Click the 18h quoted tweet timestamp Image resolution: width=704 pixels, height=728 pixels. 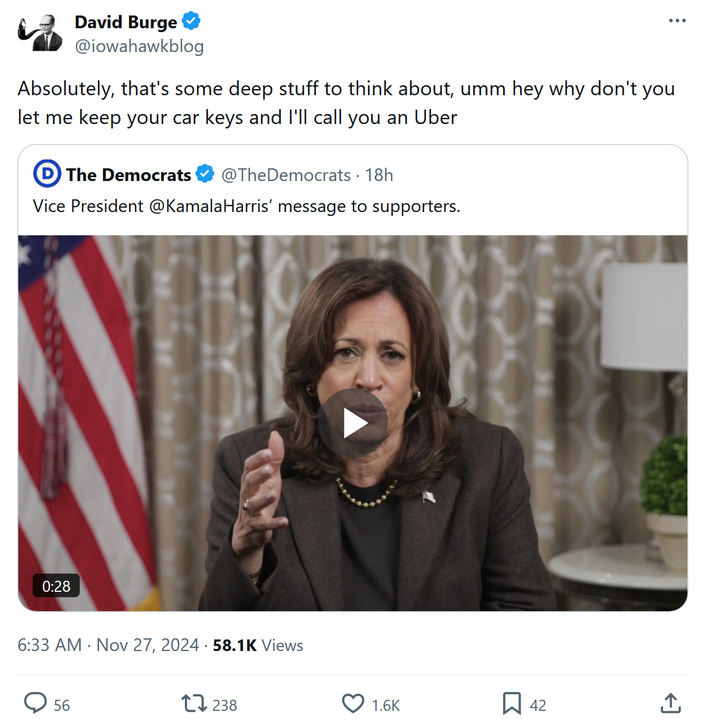pos(379,175)
